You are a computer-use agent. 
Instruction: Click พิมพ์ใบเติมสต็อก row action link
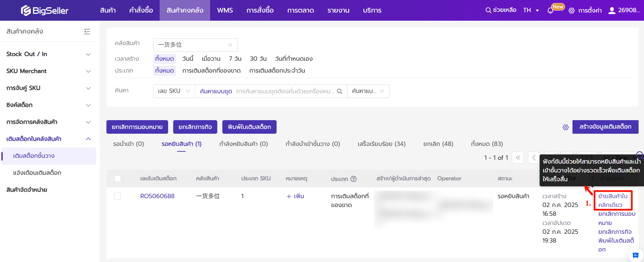point(616,245)
